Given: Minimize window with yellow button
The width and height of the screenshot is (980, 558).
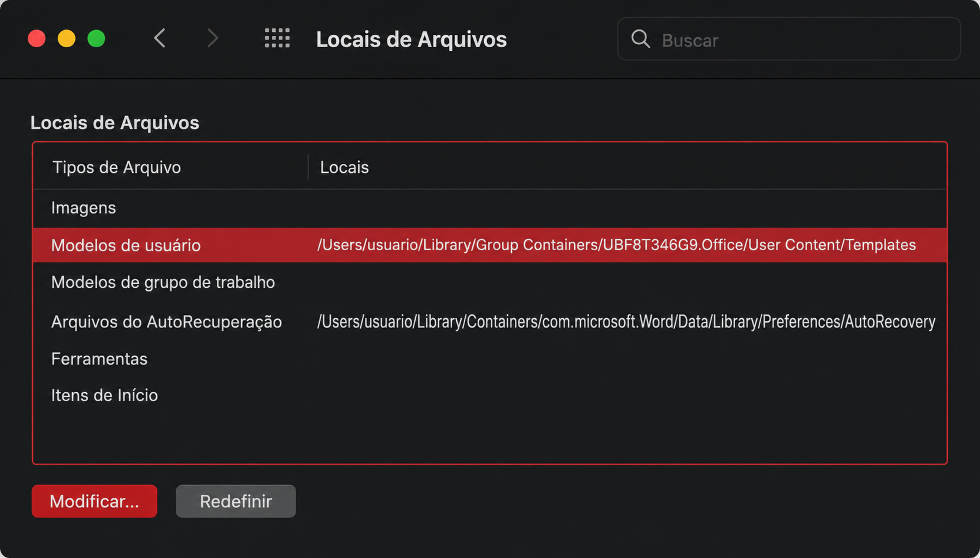Looking at the screenshot, I should (67, 38).
